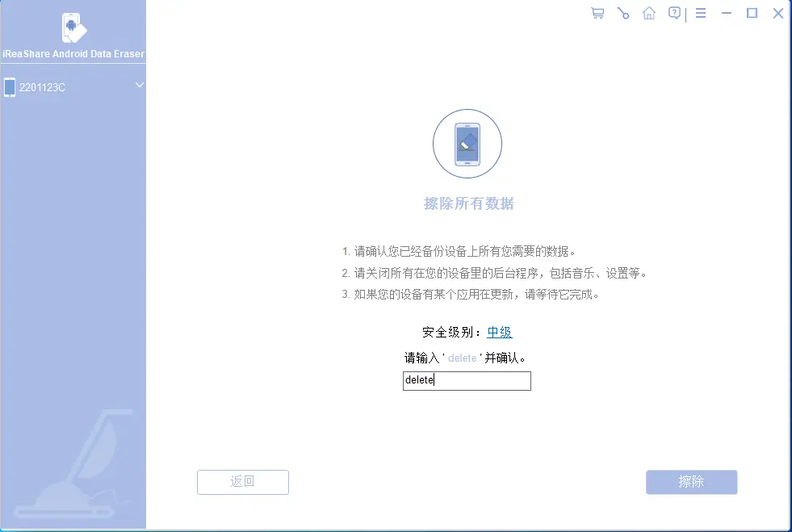
Task: Open the question-mark help icon
Action: 674,13
